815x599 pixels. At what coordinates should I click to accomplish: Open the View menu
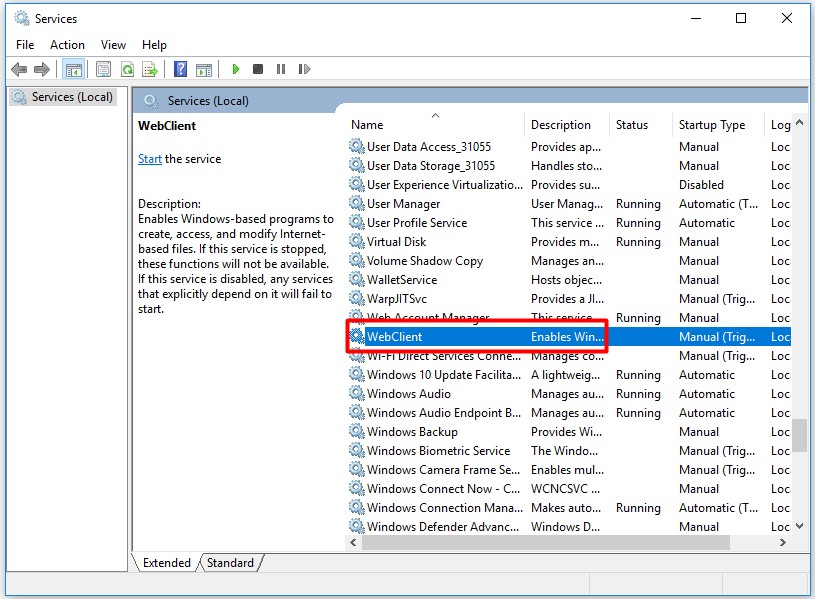113,45
